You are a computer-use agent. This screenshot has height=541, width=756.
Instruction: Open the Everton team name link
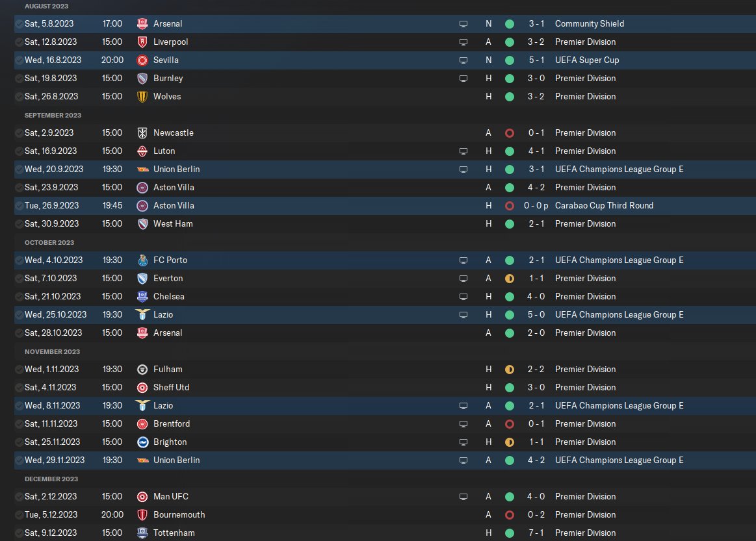[168, 278]
